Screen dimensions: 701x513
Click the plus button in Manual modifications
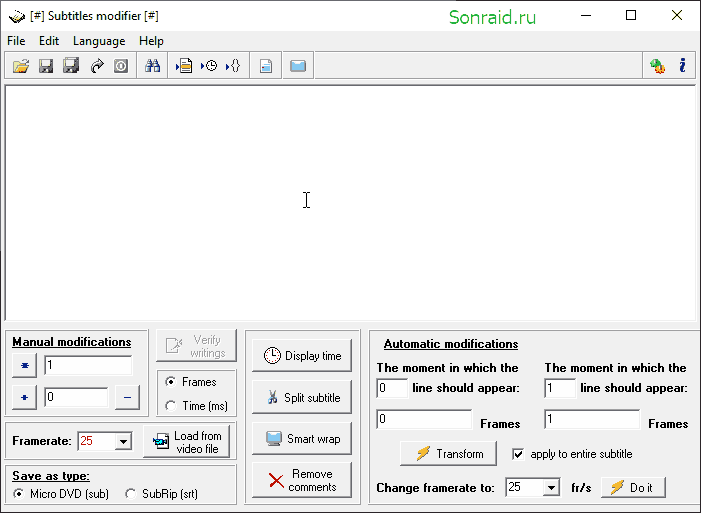pos(25,397)
